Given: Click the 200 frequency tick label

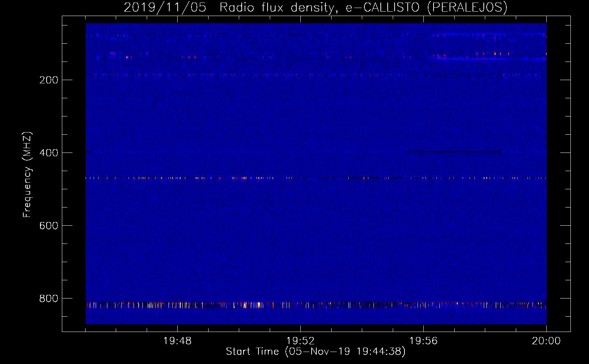Looking at the screenshot, I should point(49,80).
